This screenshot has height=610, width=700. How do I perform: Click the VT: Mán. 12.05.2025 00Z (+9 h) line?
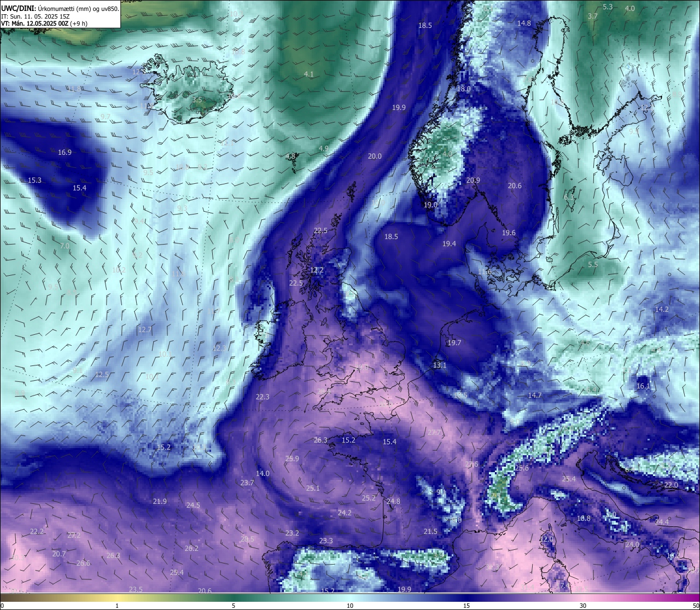[45, 24]
